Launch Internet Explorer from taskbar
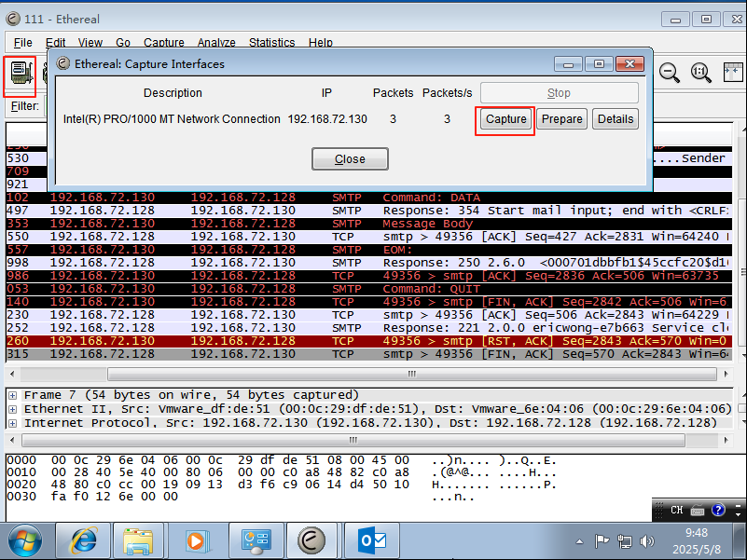Image resolution: width=747 pixels, height=560 pixels. pyautogui.click(x=84, y=540)
